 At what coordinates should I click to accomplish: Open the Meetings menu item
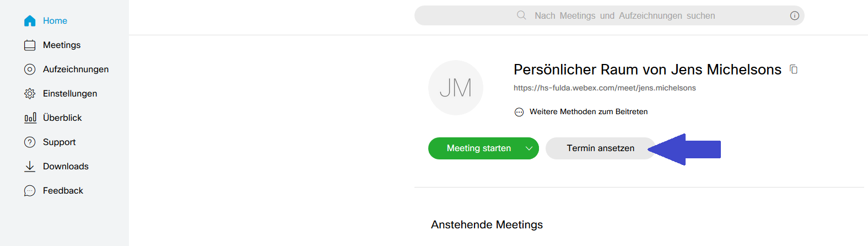click(x=62, y=45)
